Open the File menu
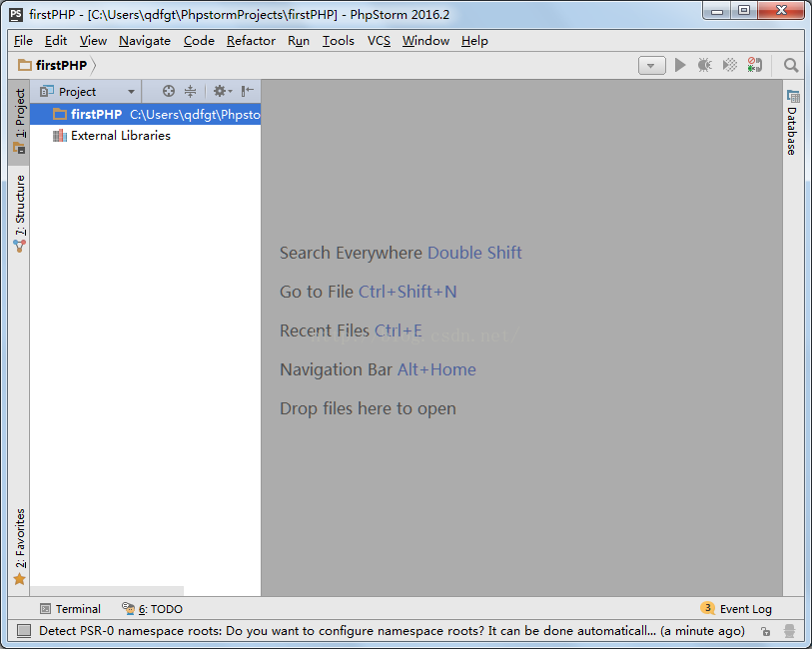Screen dimensions: 812x649 pos(23,41)
